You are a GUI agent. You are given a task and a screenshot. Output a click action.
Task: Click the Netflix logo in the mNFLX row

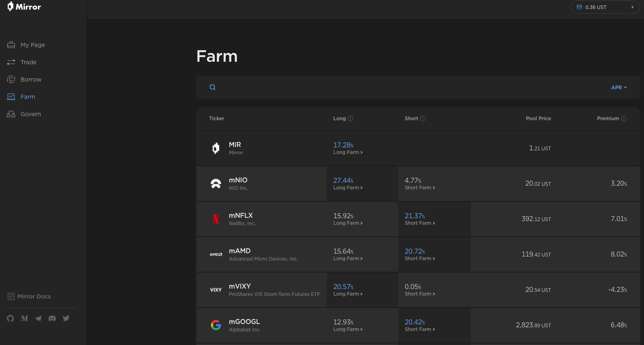[x=216, y=219]
